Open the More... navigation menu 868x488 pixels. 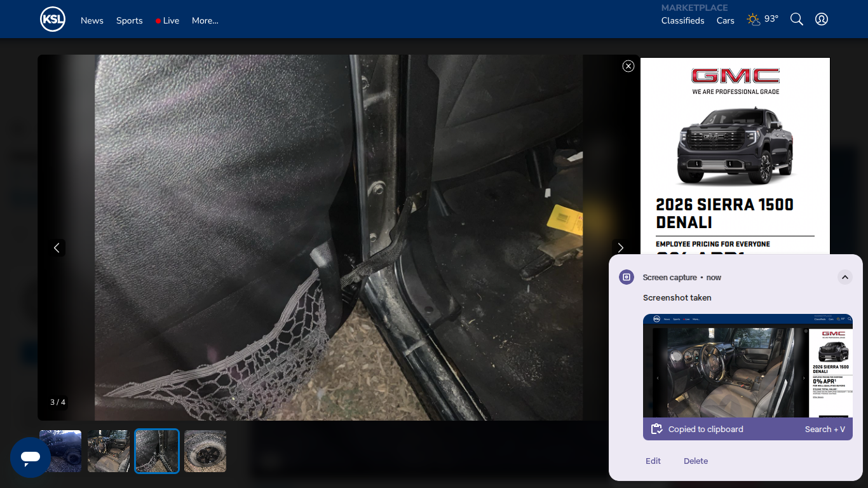pos(205,20)
